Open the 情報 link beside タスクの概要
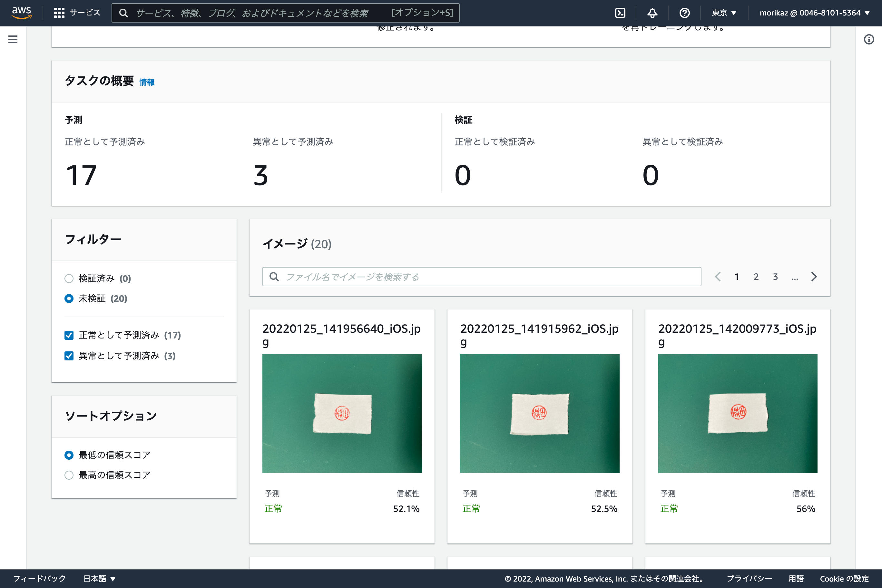The height and width of the screenshot is (588, 882). tap(147, 82)
